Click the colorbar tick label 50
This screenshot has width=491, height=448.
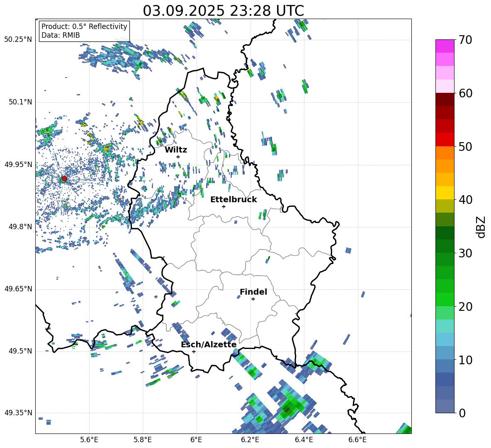465,147
